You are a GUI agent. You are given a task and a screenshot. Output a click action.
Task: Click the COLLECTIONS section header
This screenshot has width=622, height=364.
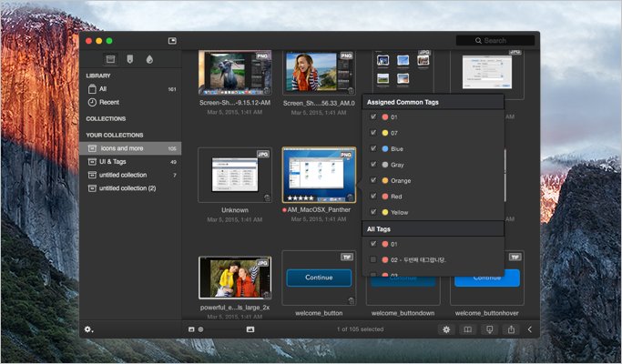(106, 119)
